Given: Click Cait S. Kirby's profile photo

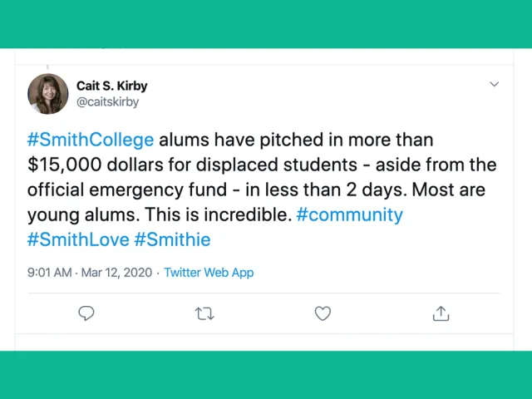Looking at the screenshot, I should pos(48,94).
